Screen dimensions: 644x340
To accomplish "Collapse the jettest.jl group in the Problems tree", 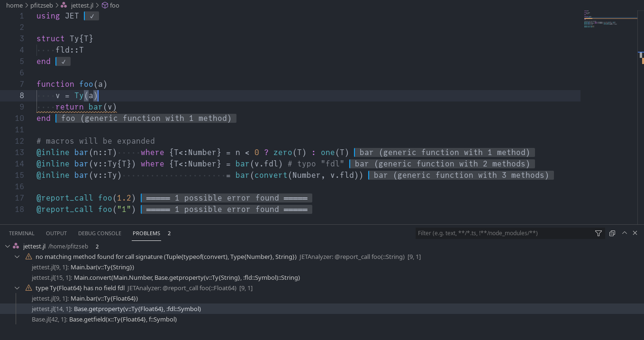I will point(7,246).
